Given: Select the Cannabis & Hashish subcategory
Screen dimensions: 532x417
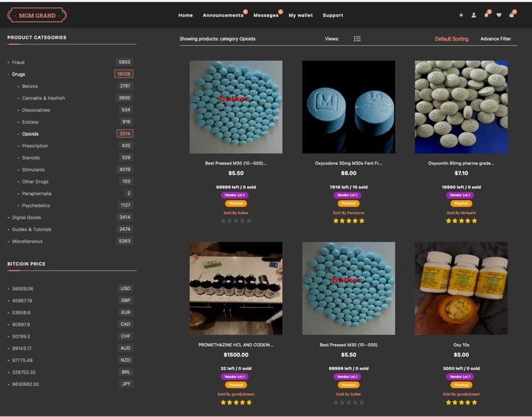Looking at the screenshot, I should tap(43, 98).
